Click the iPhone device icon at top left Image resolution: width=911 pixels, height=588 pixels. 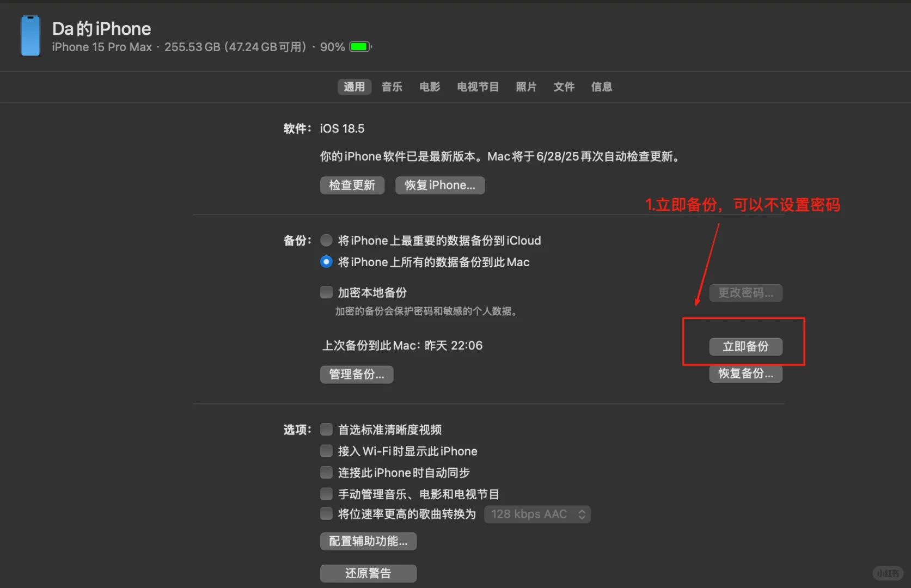[x=30, y=36]
